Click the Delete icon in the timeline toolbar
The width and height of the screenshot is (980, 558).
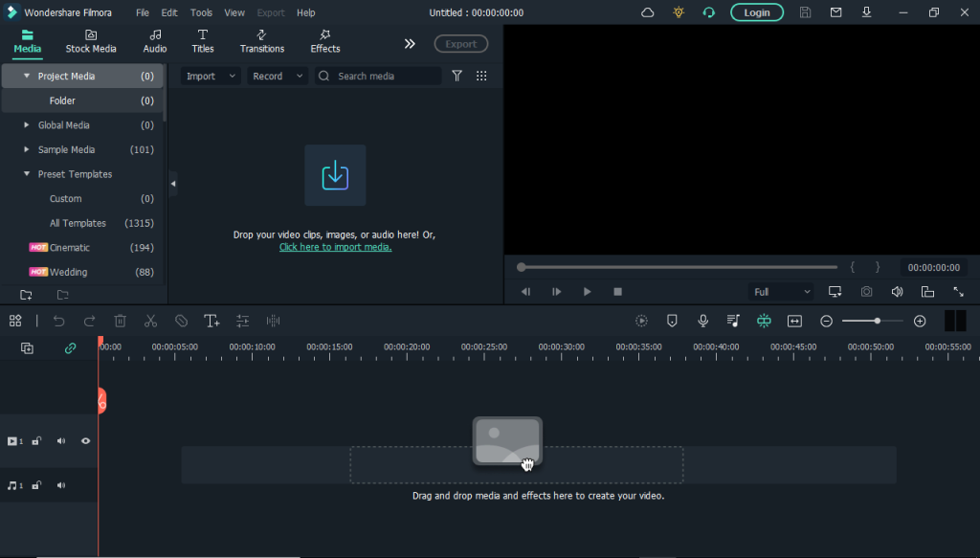tap(120, 321)
